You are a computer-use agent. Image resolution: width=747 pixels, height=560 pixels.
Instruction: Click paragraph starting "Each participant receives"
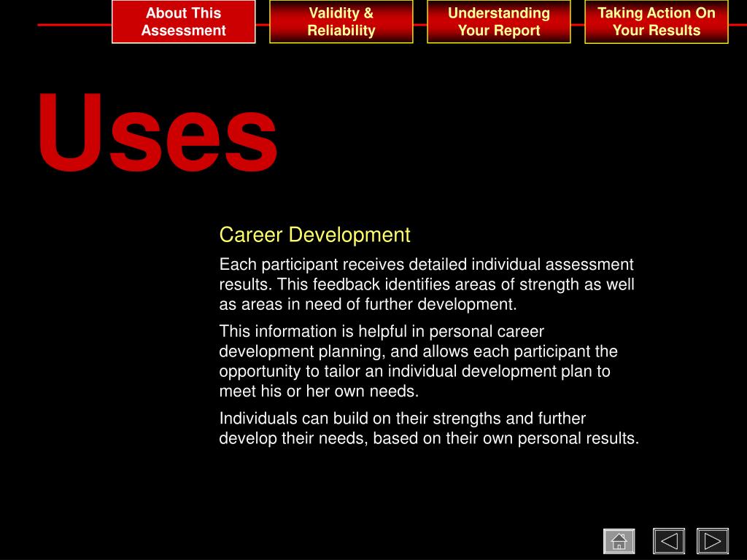[427, 284]
